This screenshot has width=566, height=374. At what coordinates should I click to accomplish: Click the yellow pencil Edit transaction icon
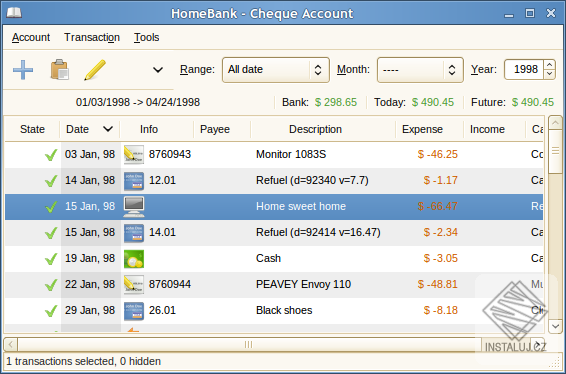(x=95, y=70)
